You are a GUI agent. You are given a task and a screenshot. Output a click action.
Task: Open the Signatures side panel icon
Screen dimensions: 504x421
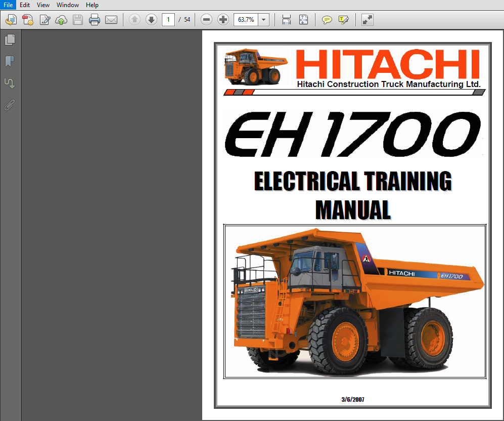[10, 83]
